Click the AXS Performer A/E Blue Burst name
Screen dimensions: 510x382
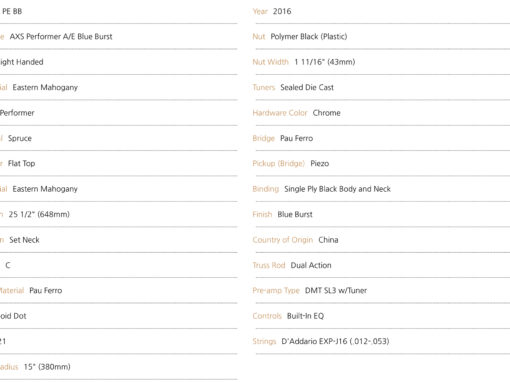point(61,37)
